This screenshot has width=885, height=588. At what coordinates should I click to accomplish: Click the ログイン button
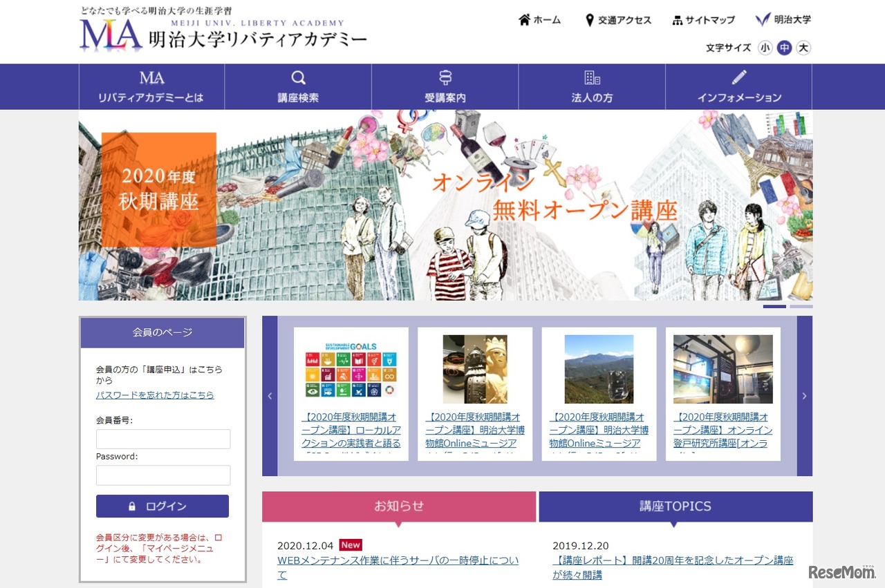pyautogui.click(x=162, y=506)
